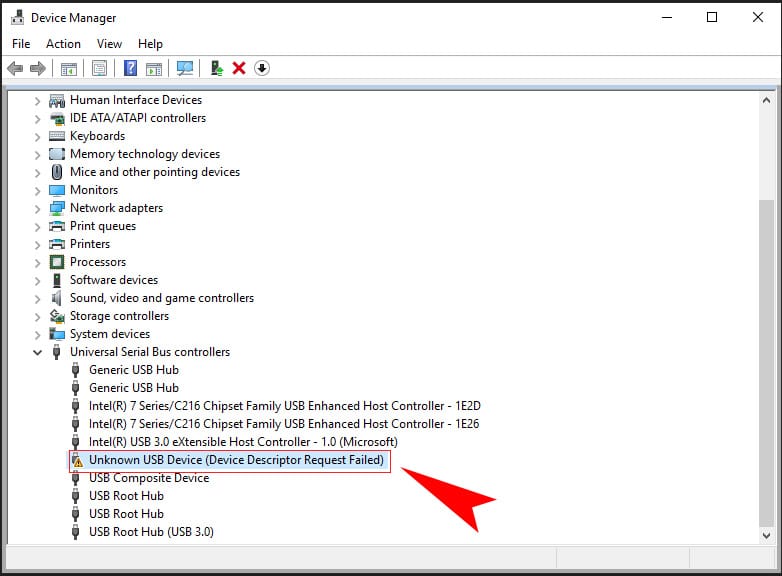Screen dimensions: 782x576
Task: Click the Network adapters category icon
Action: coord(57,208)
